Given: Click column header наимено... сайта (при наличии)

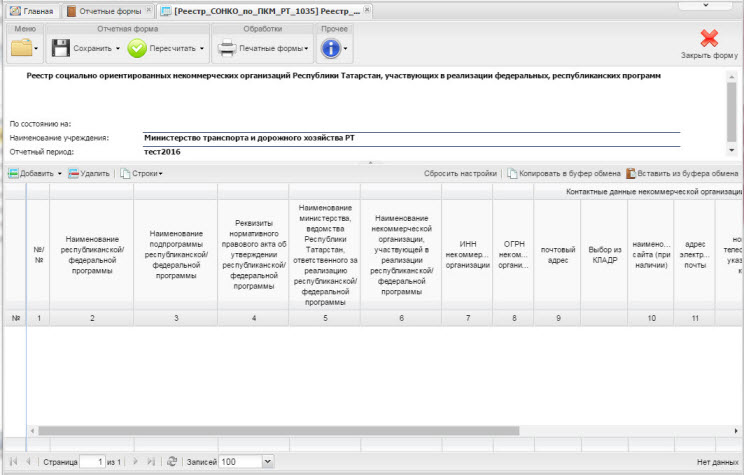Looking at the screenshot, I should [651, 255].
